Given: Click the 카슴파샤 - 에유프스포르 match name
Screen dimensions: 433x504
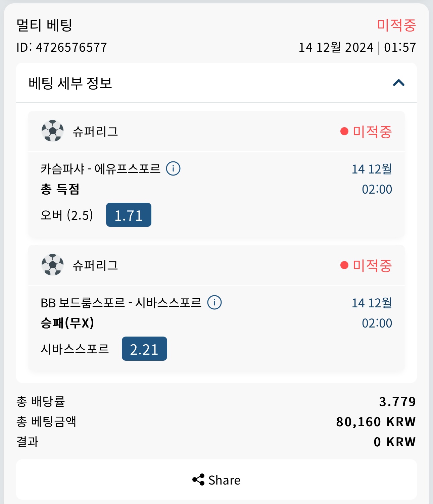Looking at the screenshot, I should [x=100, y=168].
